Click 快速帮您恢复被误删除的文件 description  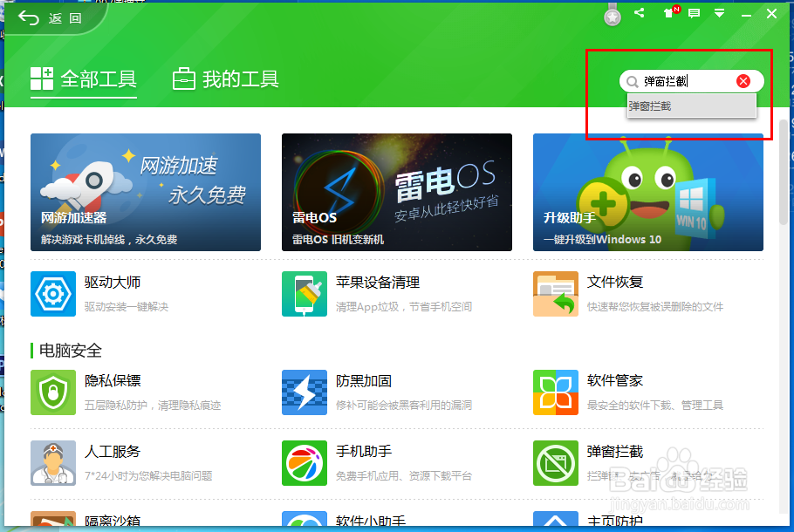pos(654,307)
